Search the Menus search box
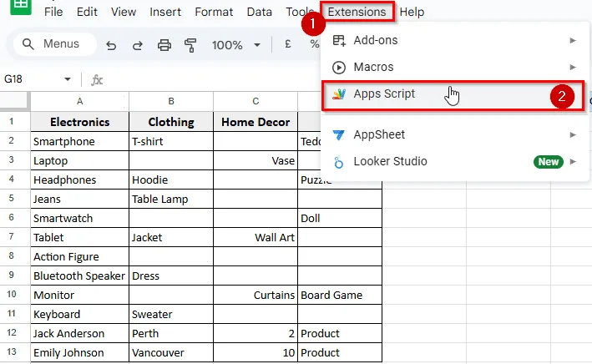 55,44
